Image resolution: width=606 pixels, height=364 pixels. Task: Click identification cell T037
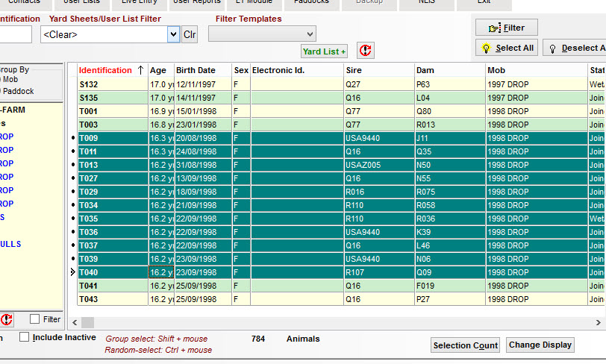[x=113, y=245]
